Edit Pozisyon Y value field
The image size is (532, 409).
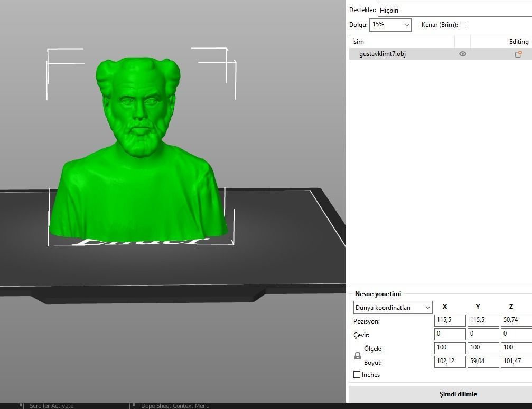click(483, 320)
